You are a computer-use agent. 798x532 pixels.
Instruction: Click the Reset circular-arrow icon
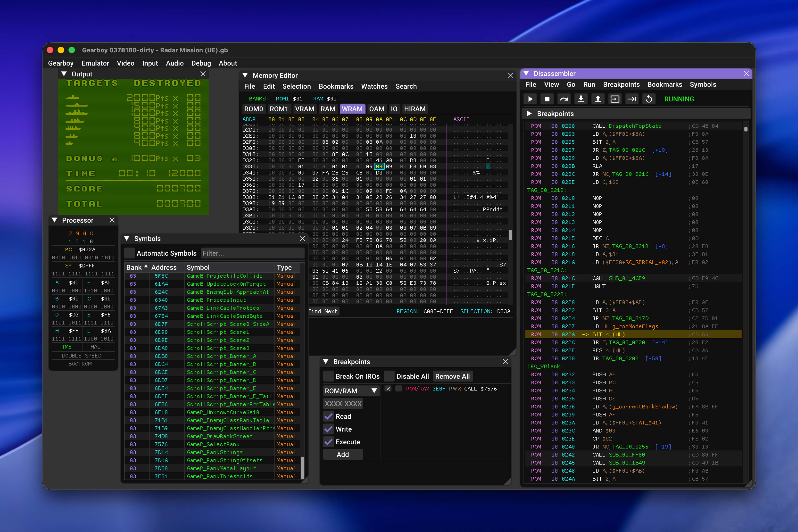click(649, 99)
